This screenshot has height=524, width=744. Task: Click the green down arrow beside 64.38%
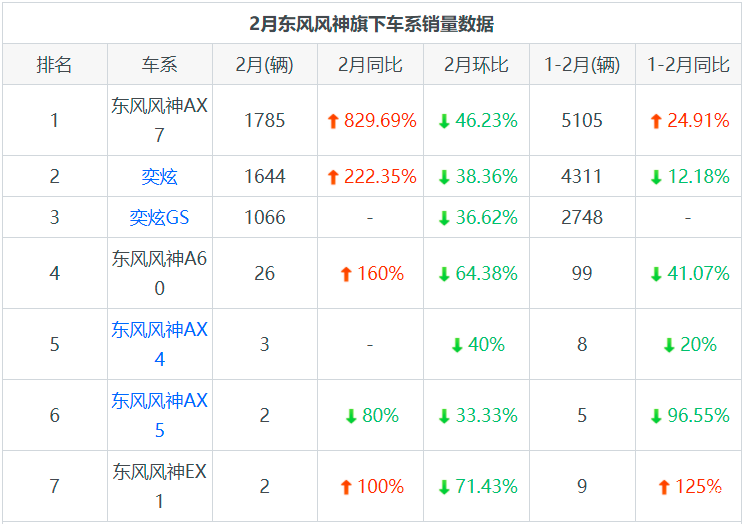tap(444, 274)
